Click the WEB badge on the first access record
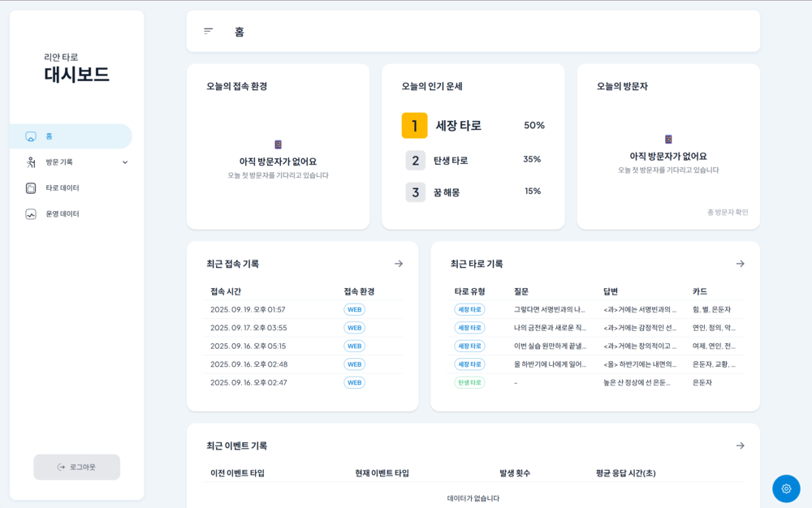The width and height of the screenshot is (812, 508). tap(354, 309)
